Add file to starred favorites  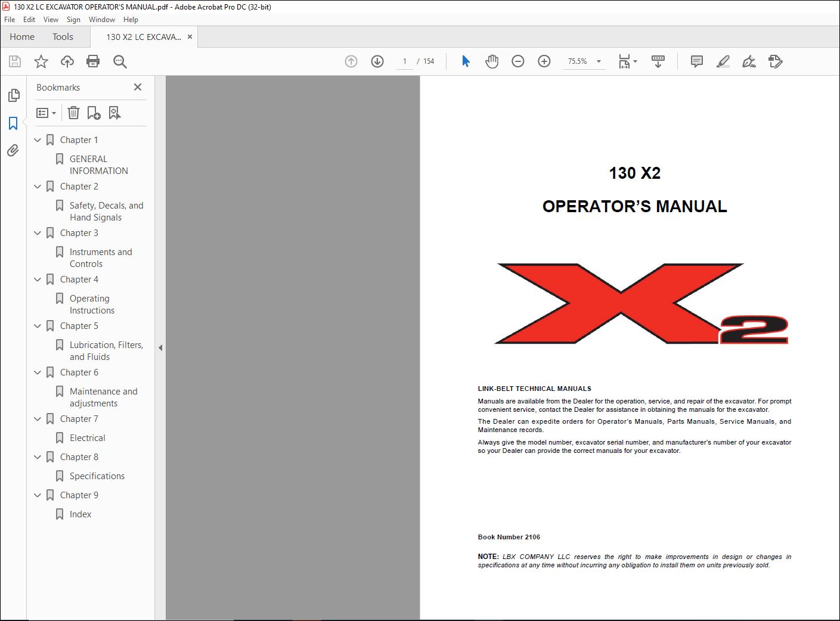pos(41,61)
